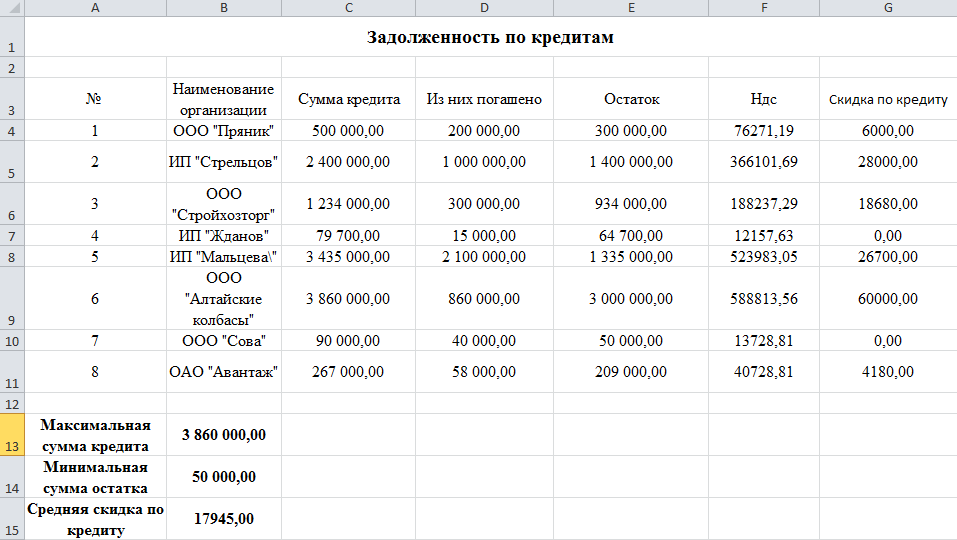Select row header 15
957x540 pixels.
coord(12,519)
